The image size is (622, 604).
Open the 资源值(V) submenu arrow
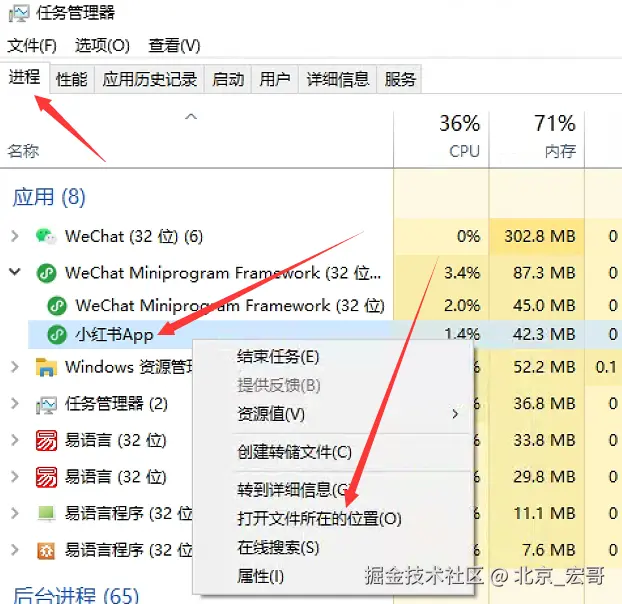click(x=455, y=414)
